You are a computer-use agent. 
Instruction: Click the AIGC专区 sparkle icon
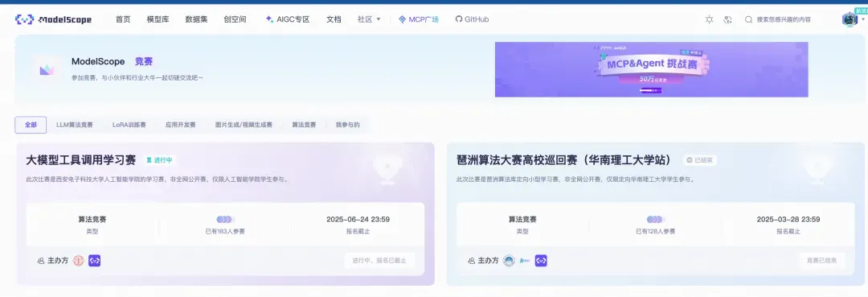pos(269,19)
